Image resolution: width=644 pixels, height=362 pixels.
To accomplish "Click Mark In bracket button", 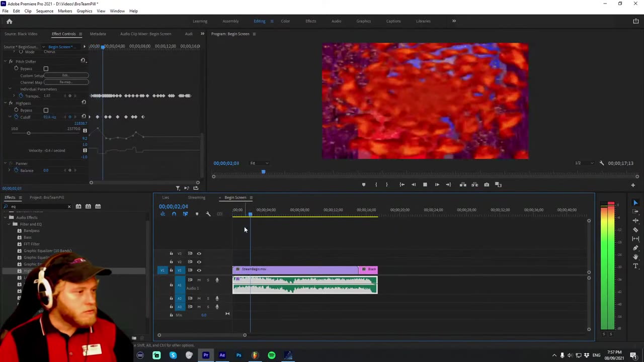I will pos(376,185).
